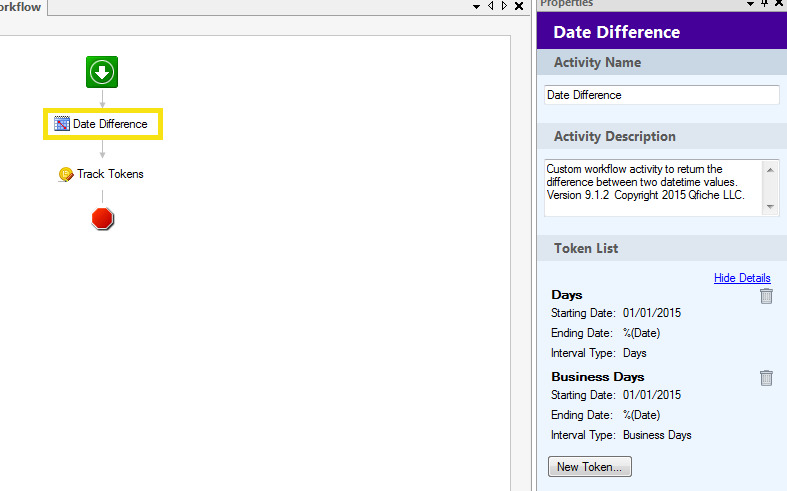Click the Days token Interval Type value
This screenshot has height=491, width=787.
tap(634, 353)
